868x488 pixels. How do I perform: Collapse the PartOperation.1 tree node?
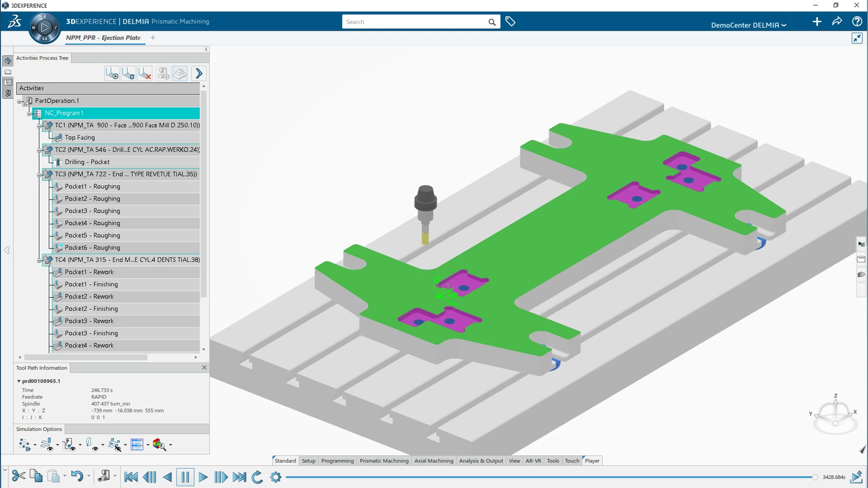pyautogui.click(x=20, y=101)
